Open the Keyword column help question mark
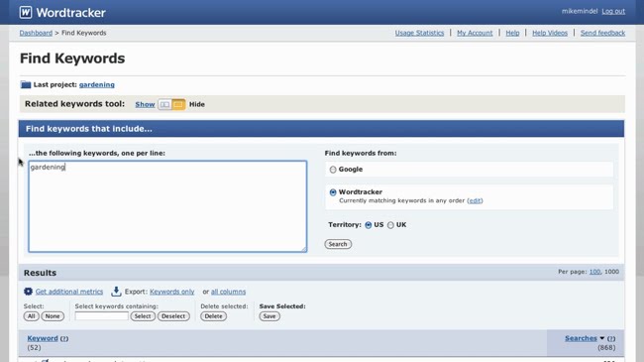This screenshot has width=644, height=362. click(64, 338)
